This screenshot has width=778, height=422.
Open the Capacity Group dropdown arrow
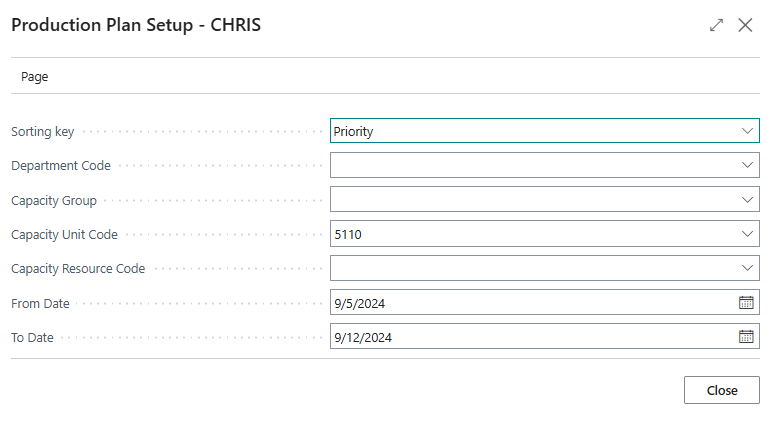click(x=747, y=200)
